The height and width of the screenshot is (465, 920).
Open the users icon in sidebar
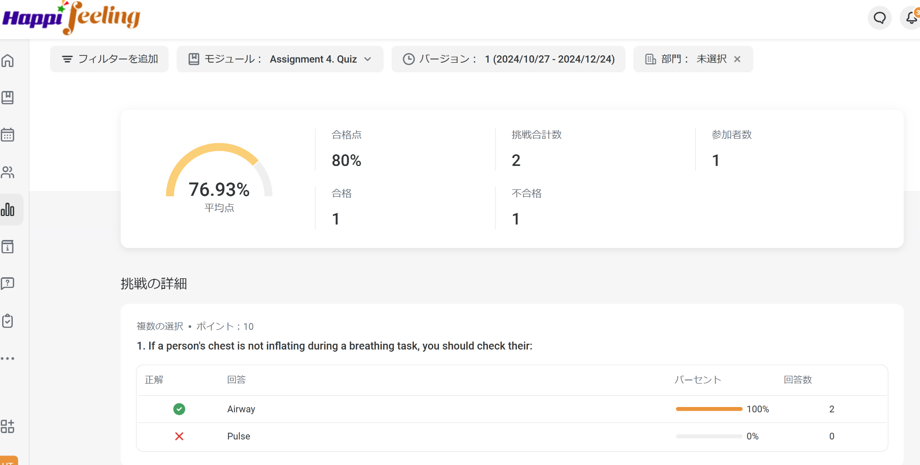coord(8,172)
